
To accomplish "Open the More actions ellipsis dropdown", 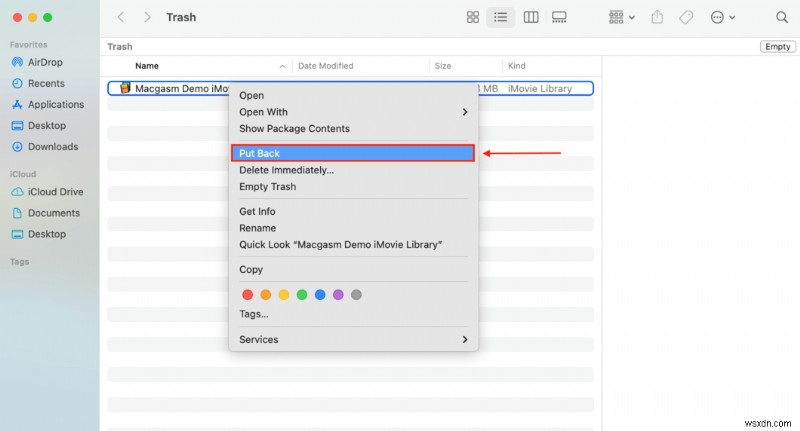I will pos(722,17).
